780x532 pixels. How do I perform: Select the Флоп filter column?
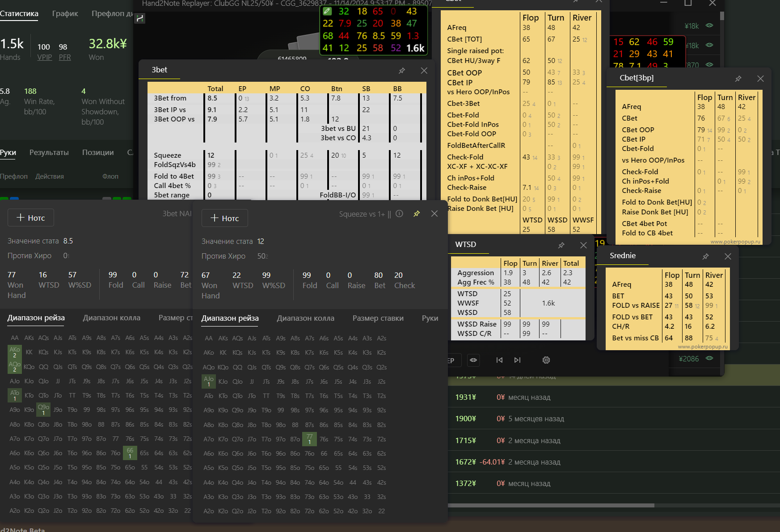pyautogui.click(x=110, y=176)
